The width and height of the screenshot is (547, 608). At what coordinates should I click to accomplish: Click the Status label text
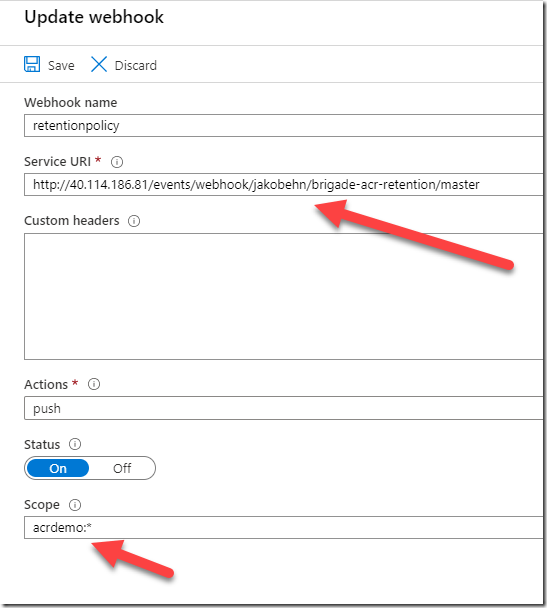tap(42, 444)
